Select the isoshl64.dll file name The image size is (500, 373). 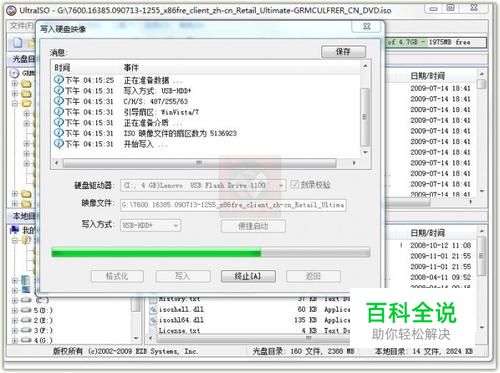point(181,320)
